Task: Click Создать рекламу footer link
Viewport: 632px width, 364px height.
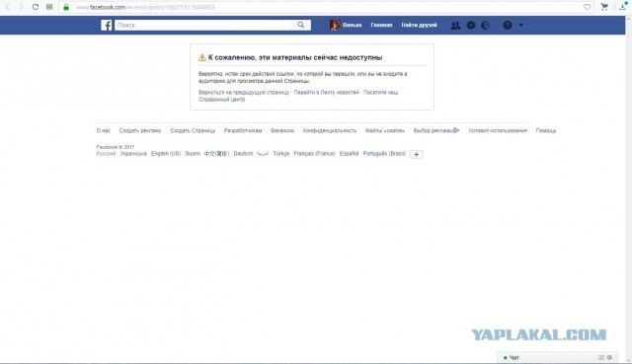Action: click(140, 130)
